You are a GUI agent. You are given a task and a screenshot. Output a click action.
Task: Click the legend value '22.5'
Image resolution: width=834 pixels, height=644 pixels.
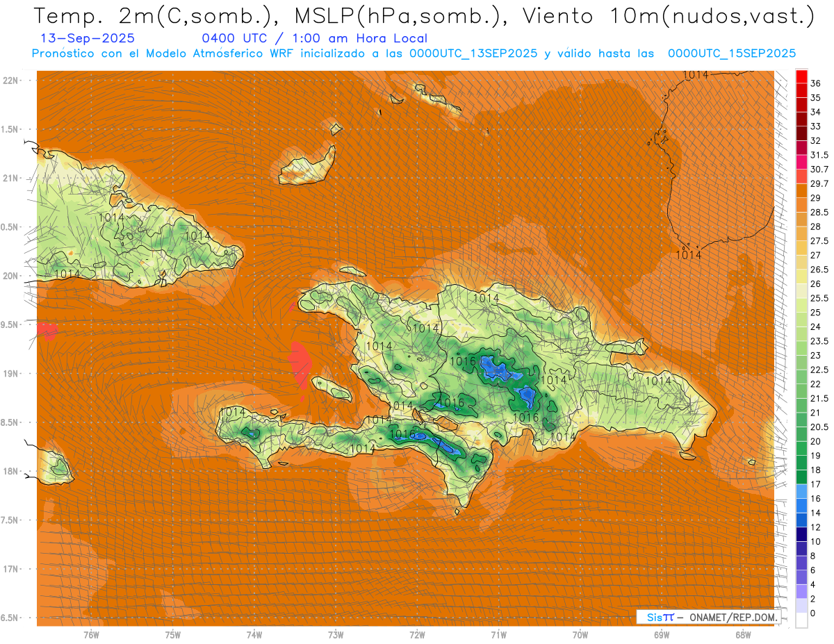pos(819,370)
